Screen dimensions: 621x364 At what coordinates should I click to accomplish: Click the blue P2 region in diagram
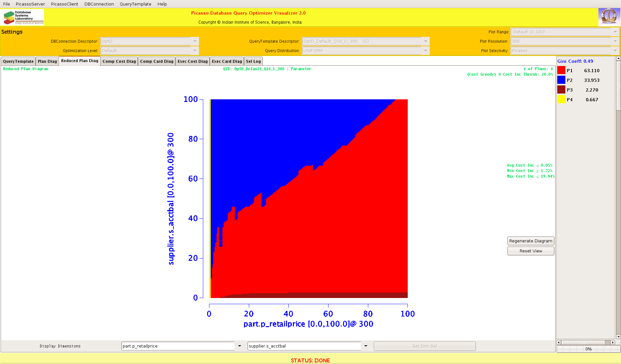tap(275, 136)
